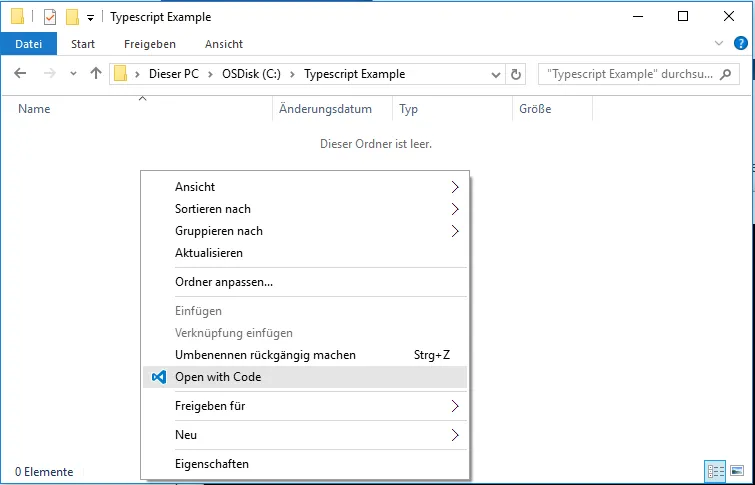Image resolution: width=755 pixels, height=485 pixels.
Task: Expand the ribbon with the chevron
Action: click(719, 44)
